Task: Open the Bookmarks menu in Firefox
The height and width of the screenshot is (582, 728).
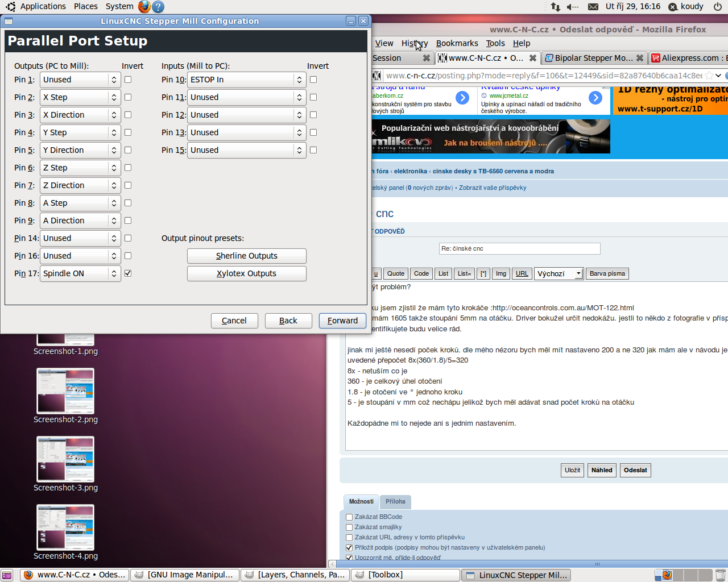Action: (x=457, y=43)
